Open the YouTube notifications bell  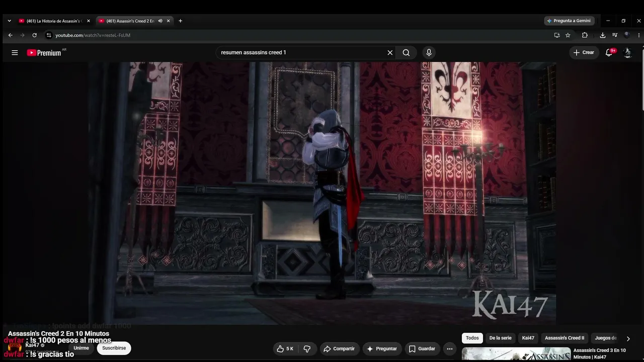pyautogui.click(x=609, y=52)
